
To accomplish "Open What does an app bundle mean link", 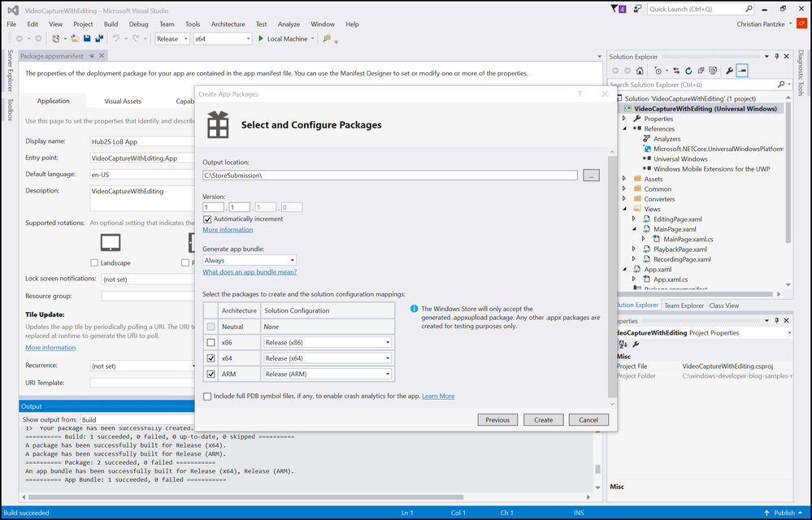I will (250, 271).
